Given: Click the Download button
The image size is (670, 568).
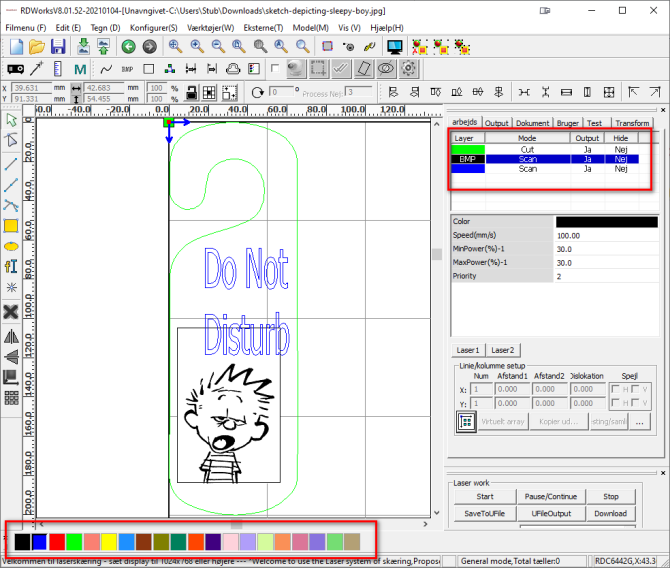Looking at the screenshot, I should pyautogui.click(x=611, y=514).
